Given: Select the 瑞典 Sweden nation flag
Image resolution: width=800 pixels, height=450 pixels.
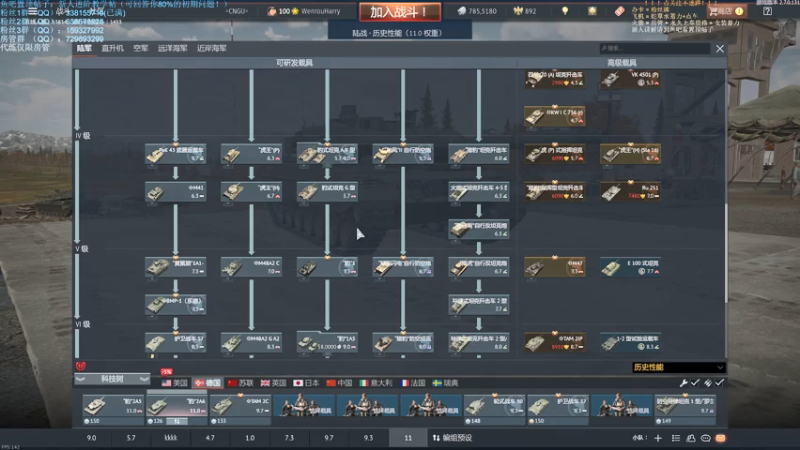Looking at the screenshot, I should click(x=445, y=383).
